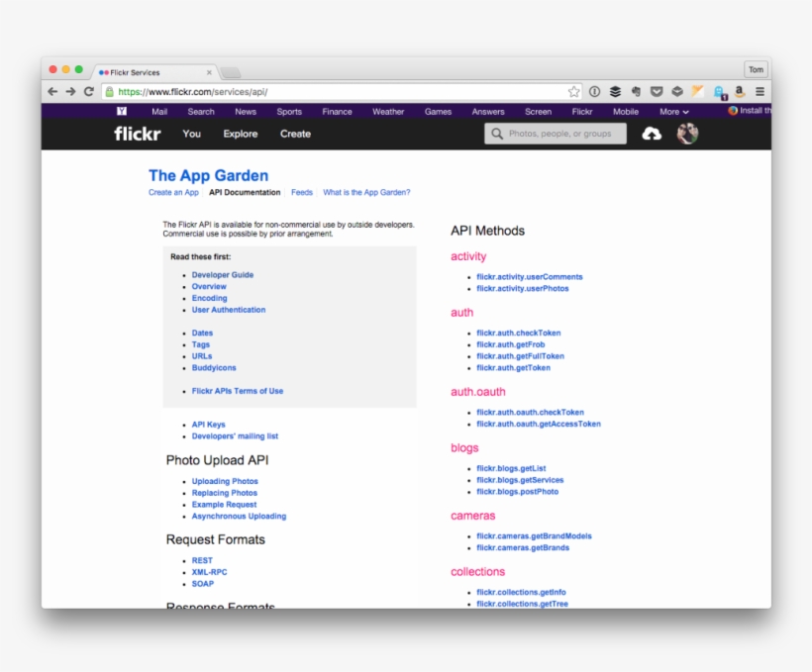The image size is (812, 672).
Task: Toggle the bookmark star for this page
Action: (x=573, y=90)
